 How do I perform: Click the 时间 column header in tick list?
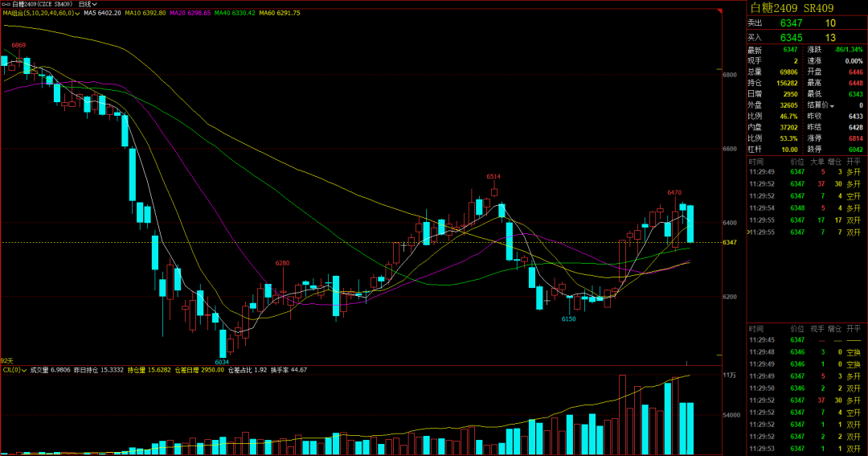click(x=756, y=162)
